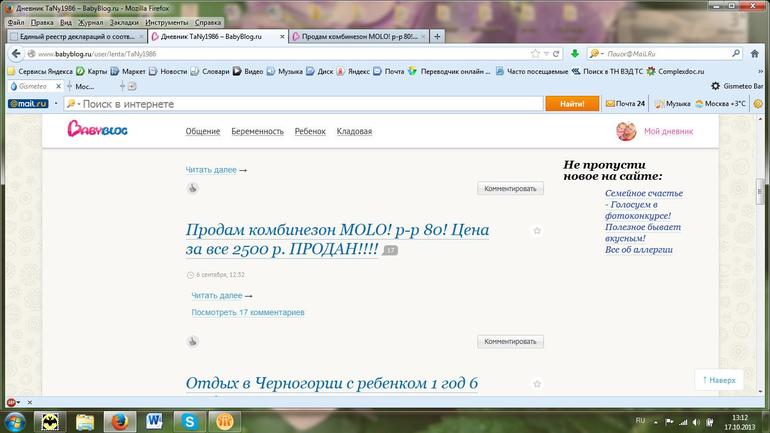Check Москва +3°C weather widget

coord(720,104)
